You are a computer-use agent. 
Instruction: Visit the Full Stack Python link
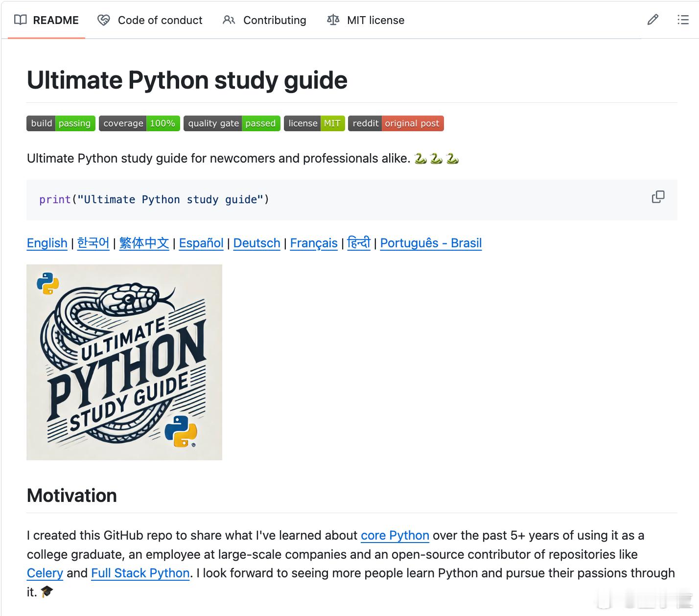pos(140,573)
